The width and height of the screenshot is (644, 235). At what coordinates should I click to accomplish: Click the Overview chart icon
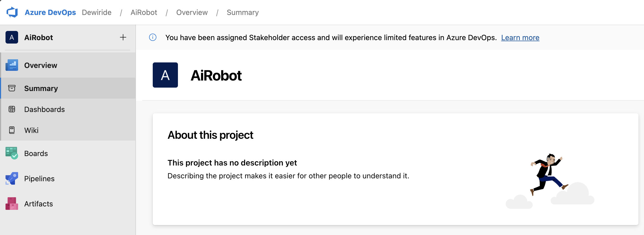point(12,65)
